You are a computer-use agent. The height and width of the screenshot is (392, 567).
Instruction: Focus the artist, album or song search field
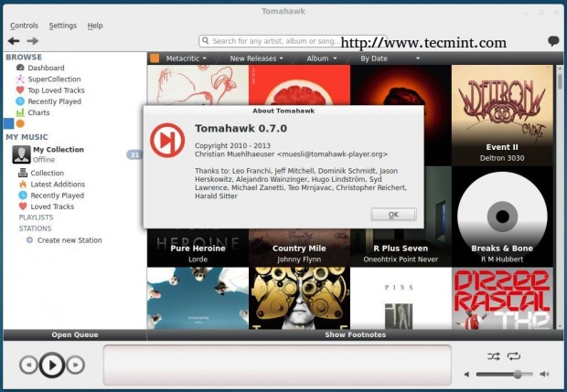point(293,41)
